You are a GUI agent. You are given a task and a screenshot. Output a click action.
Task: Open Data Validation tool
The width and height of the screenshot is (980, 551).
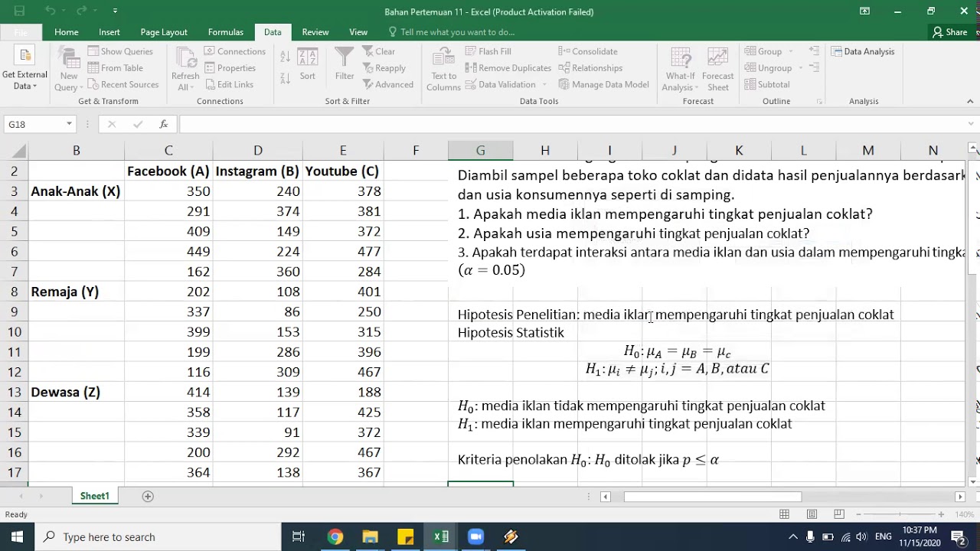tap(500, 85)
